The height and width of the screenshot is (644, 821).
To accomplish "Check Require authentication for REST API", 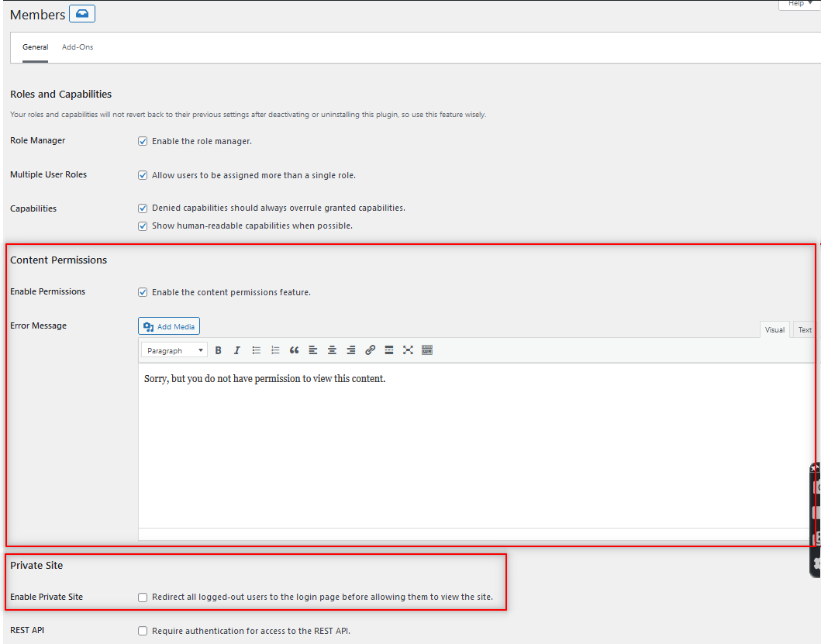I will coord(143,631).
